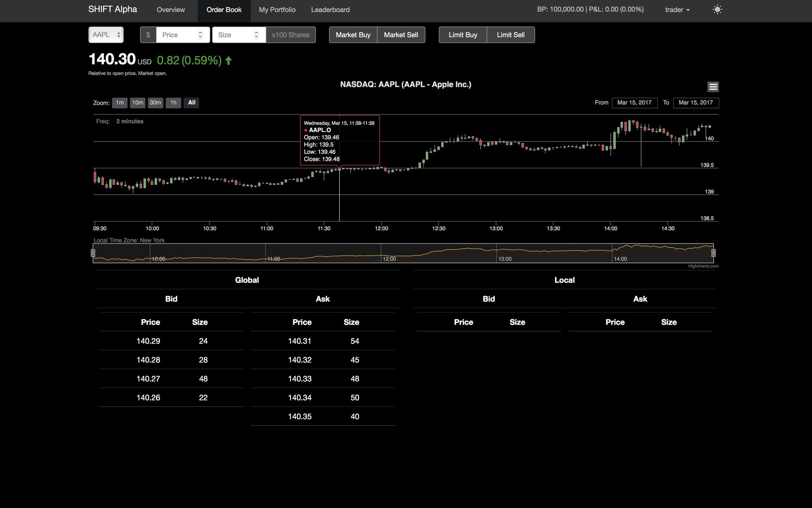The width and height of the screenshot is (812, 508).
Task: Toggle the light/dark theme sun icon
Action: pyautogui.click(x=717, y=9)
